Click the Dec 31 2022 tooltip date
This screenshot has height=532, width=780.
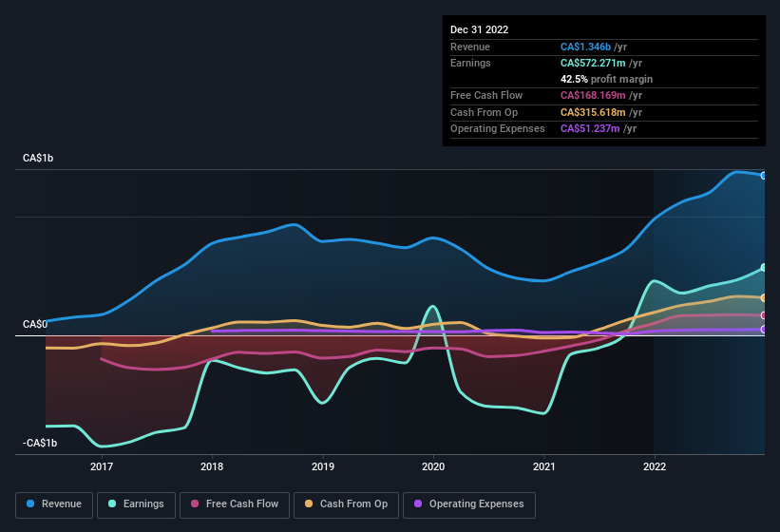479,29
